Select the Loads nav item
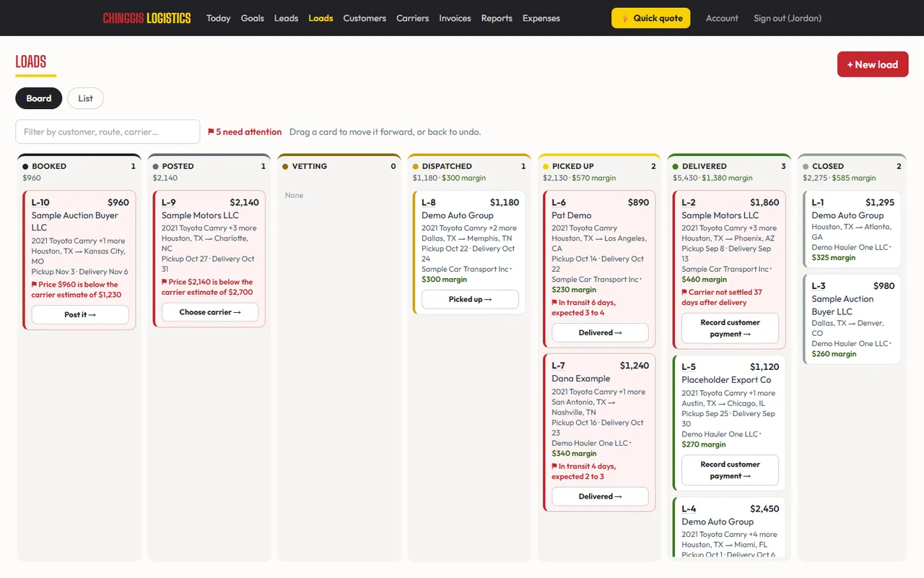This screenshot has height=578, width=924. coord(321,18)
